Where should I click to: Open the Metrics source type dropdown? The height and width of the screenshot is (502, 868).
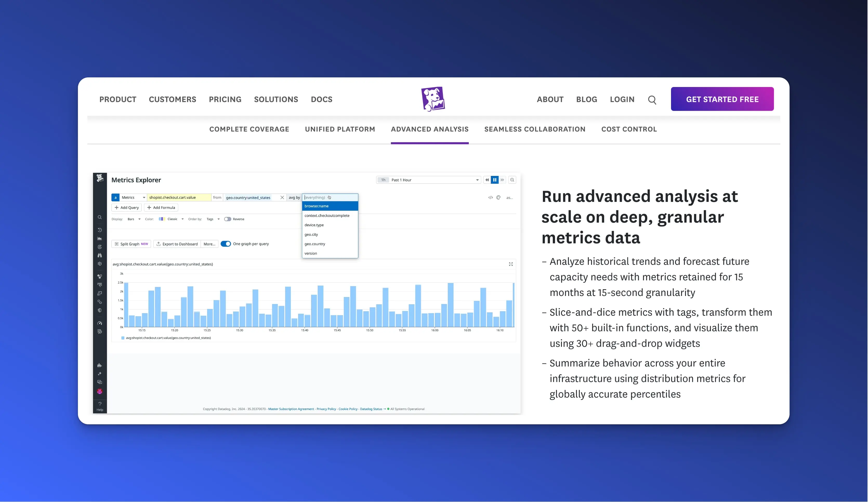click(x=133, y=197)
